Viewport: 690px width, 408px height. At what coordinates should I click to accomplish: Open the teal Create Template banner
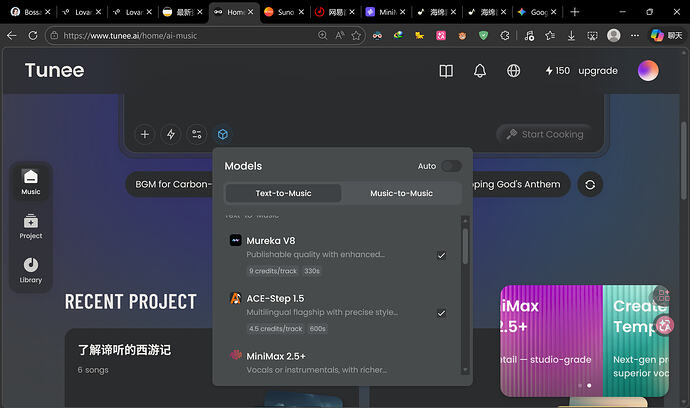(x=636, y=340)
